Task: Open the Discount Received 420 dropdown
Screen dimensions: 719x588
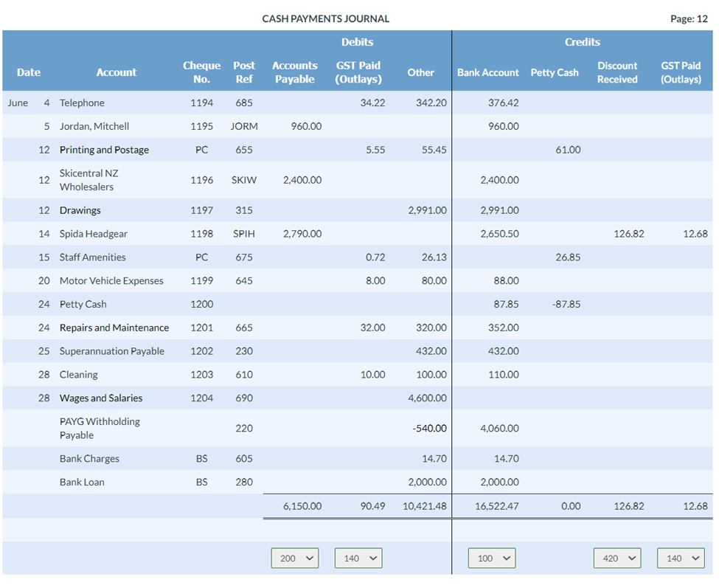Action: click(617, 558)
